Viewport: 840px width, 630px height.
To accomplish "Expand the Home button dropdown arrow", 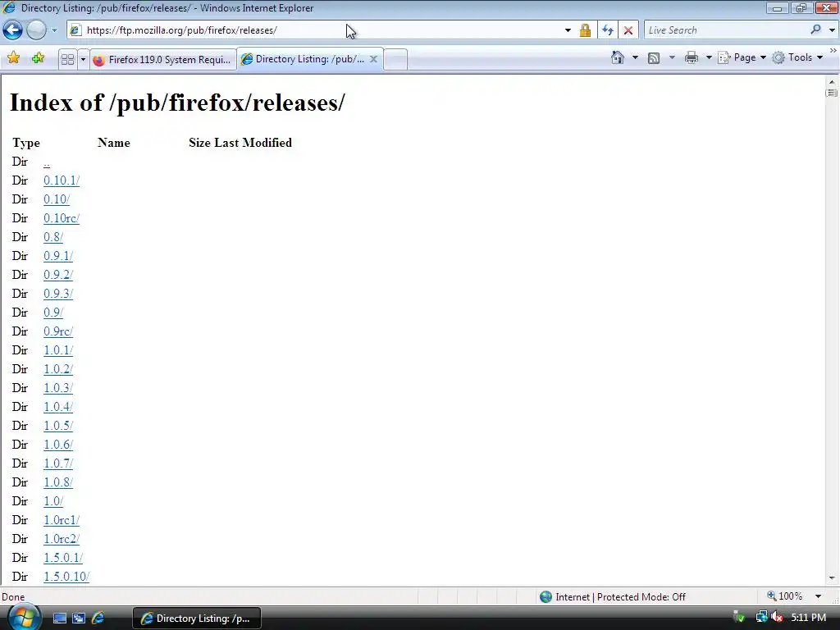I will (x=636, y=57).
